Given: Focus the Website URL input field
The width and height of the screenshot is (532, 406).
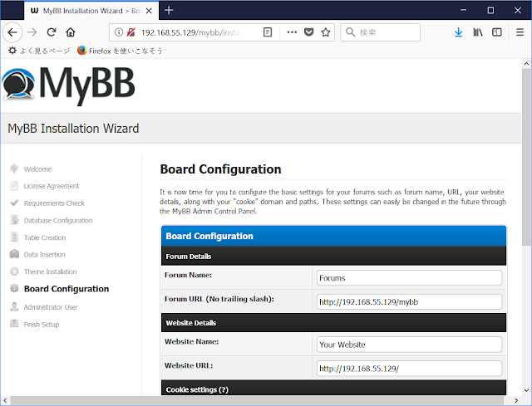Looking at the screenshot, I should click(x=409, y=369).
